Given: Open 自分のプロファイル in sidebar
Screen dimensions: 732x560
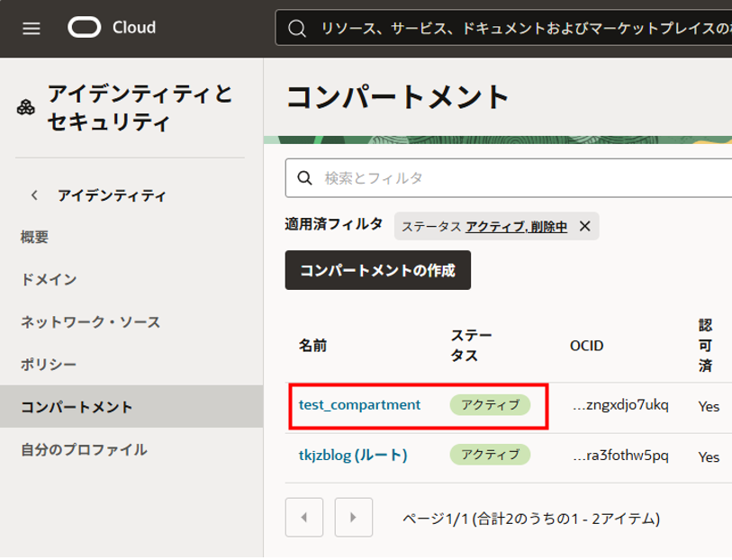Looking at the screenshot, I should pos(83,449).
